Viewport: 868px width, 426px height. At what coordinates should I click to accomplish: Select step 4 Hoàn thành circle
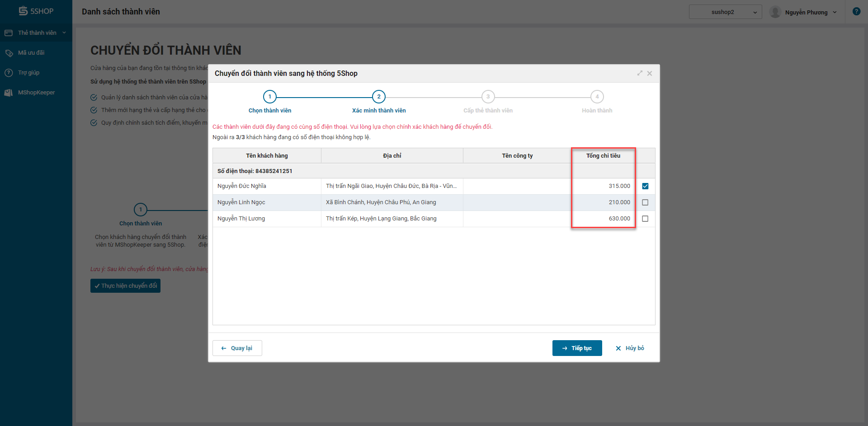point(597,97)
